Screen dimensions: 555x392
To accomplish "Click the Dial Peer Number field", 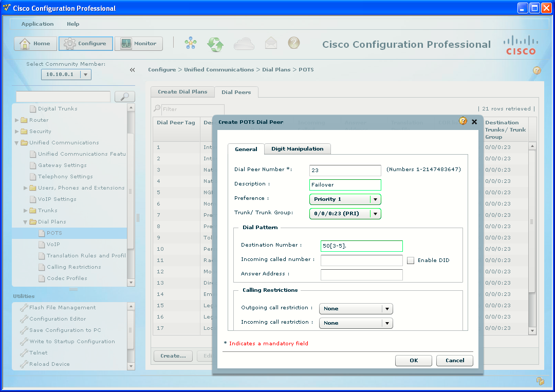I will (345, 170).
